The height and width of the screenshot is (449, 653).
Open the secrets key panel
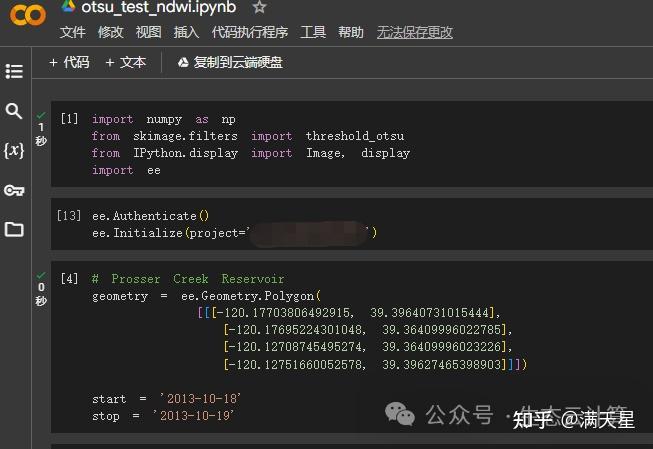[14, 190]
